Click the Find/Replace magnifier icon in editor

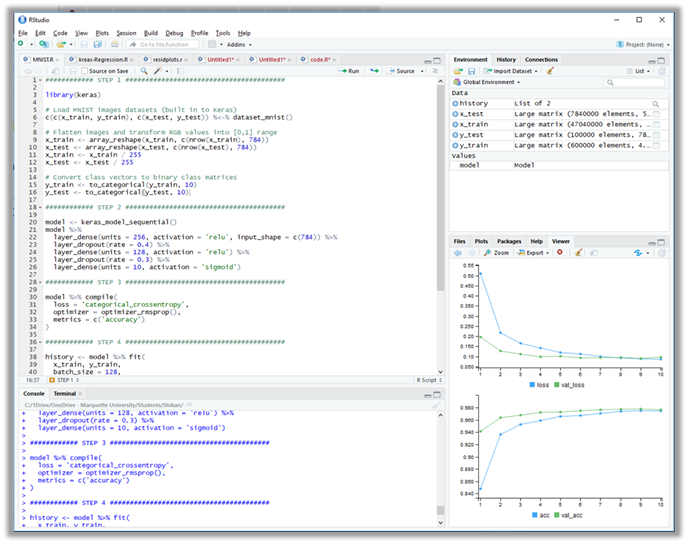coord(145,71)
